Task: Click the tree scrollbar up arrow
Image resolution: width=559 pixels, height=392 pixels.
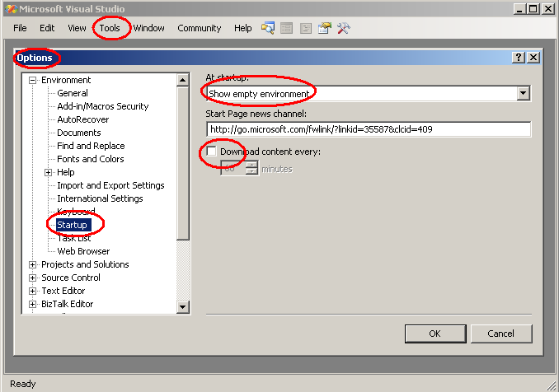Action: point(182,80)
